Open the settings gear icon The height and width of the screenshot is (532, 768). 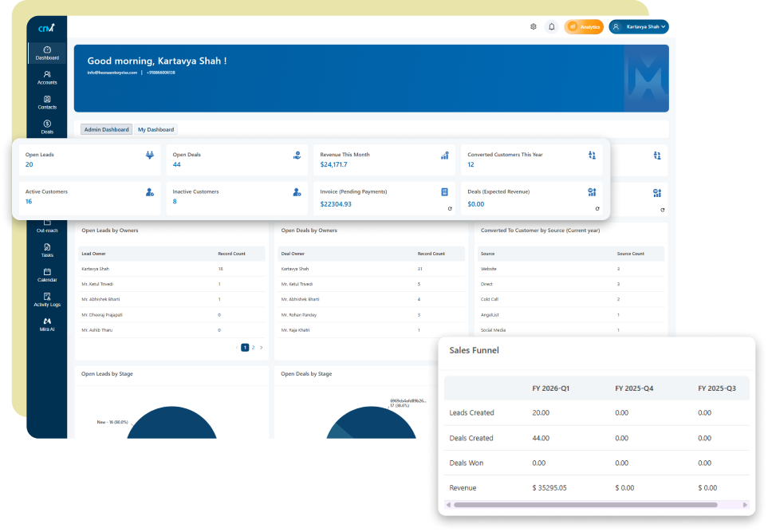pos(534,26)
